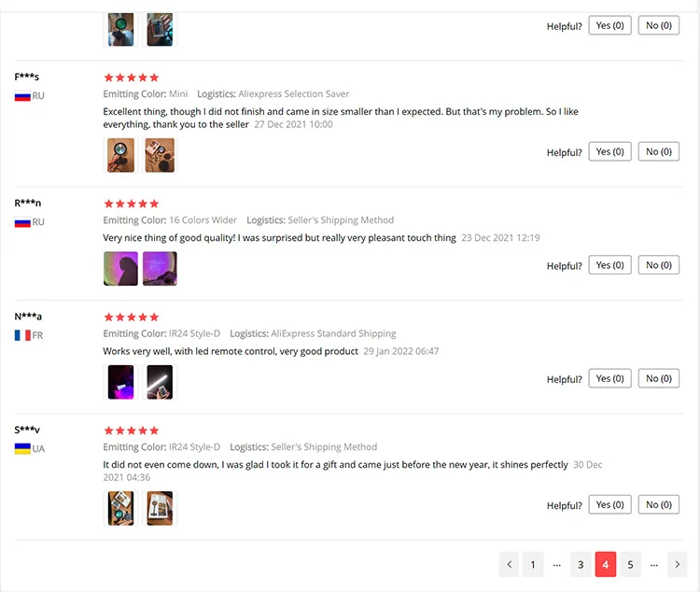Go to previous reviews page arrow
The width and height of the screenshot is (700, 592).
click(x=509, y=564)
